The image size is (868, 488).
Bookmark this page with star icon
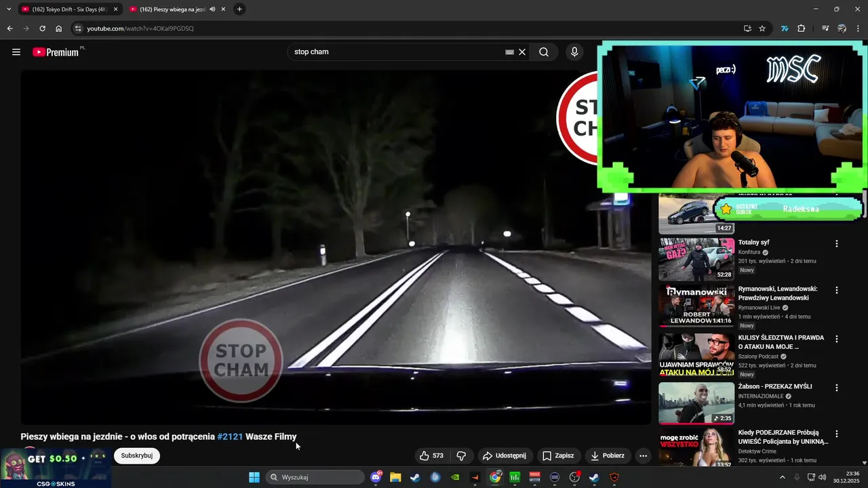click(x=762, y=28)
